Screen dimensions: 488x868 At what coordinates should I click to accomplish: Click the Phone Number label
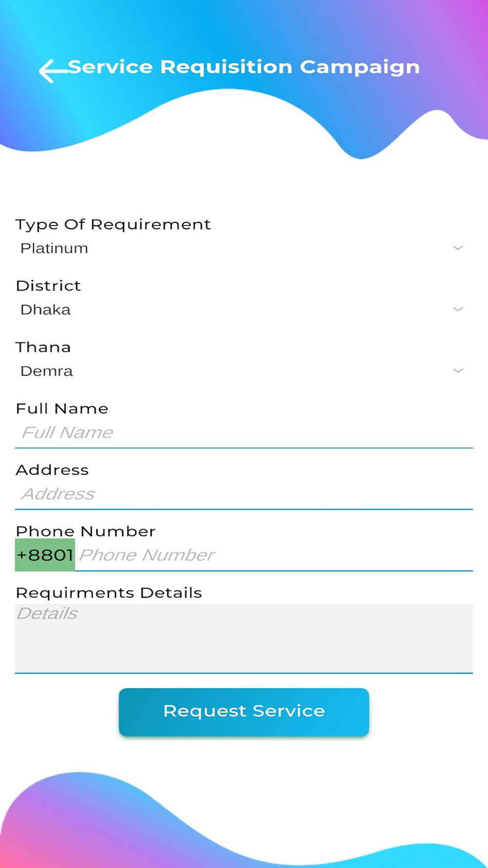(x=86, y=531)
